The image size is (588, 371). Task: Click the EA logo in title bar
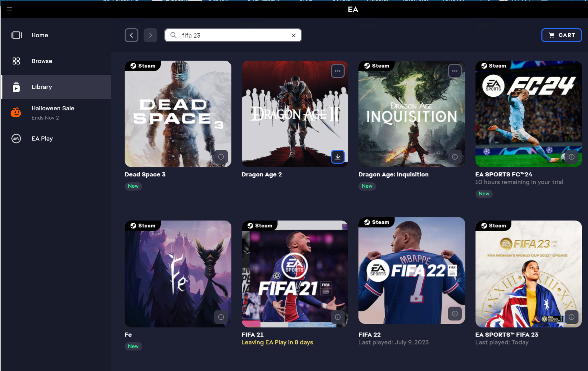pyautogui.click(x=353, y=9)
